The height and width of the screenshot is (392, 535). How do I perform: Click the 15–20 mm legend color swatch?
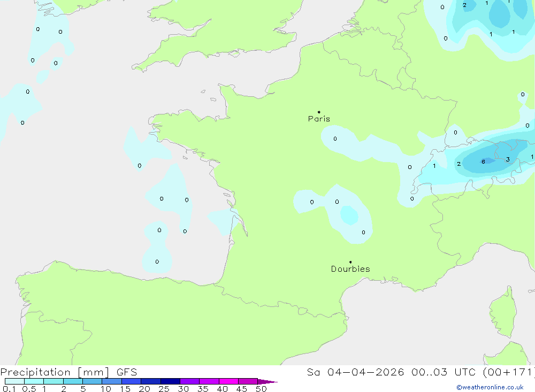pos(131,381)
